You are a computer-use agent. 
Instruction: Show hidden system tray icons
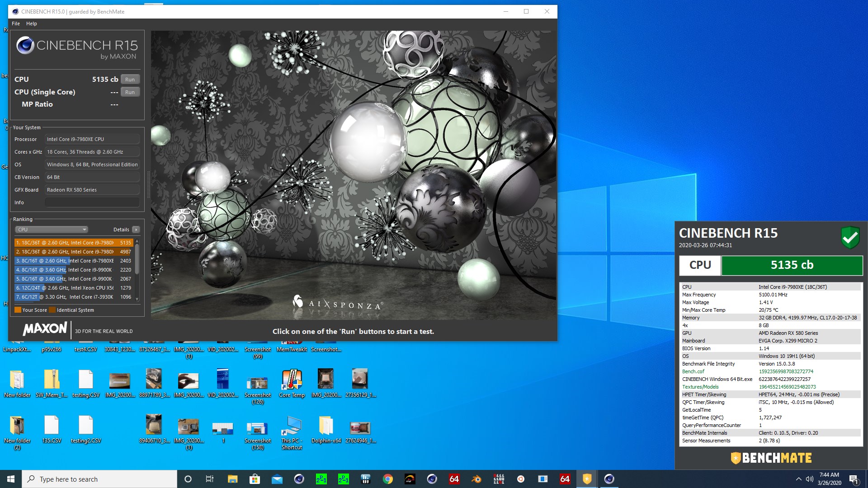point(798,479)
